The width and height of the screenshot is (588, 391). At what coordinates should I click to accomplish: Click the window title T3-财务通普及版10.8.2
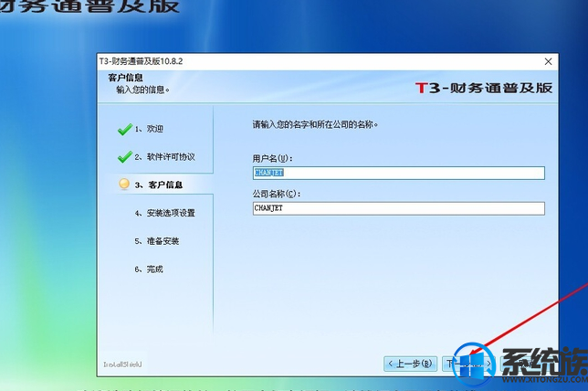coord(141,61)
